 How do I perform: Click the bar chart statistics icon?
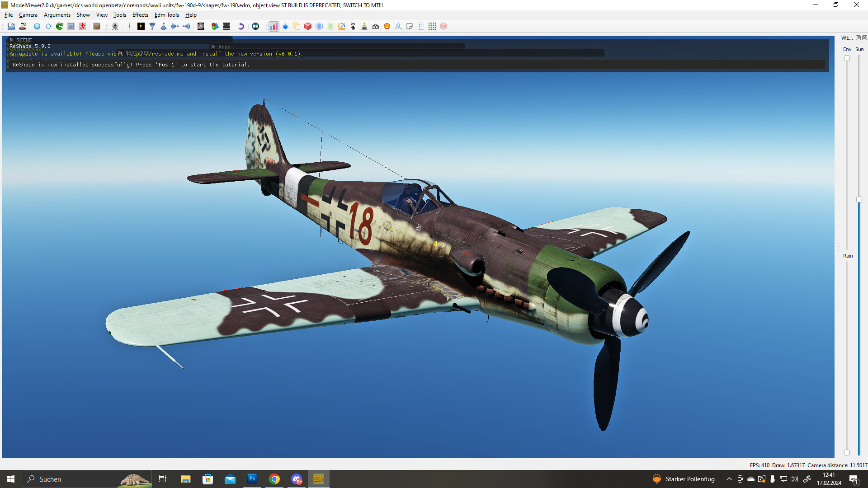(x=274, y=26)
